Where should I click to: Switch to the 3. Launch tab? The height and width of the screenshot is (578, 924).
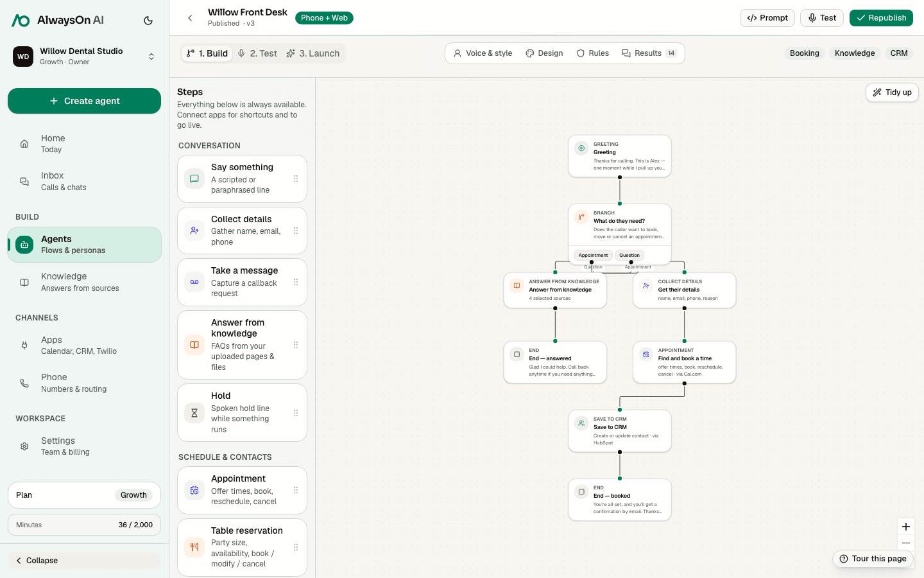point(313,53)
